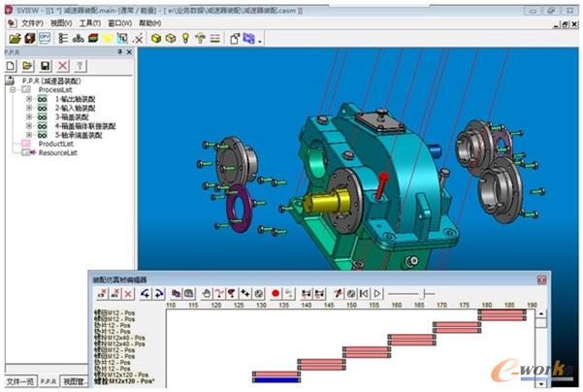Select ResourceList in the tree
Viewport: 583px width, 392px height.
click(x=58, y=152)
